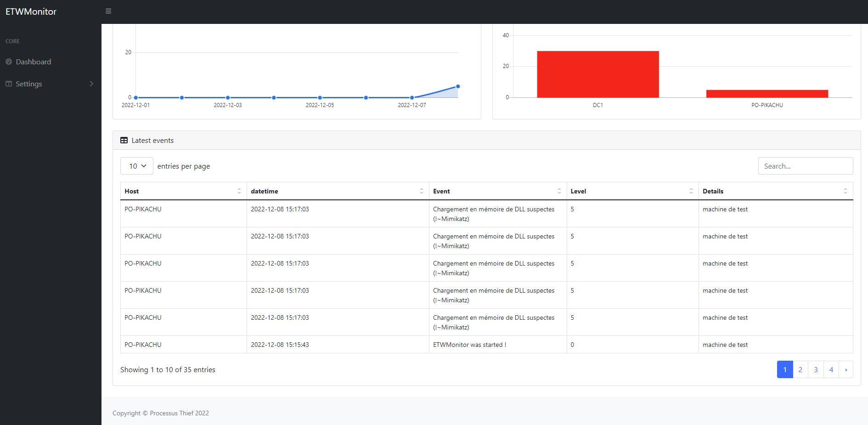Click 'Showing 1 to 10 of 35 entries'
Image resolution: width=868 pixels, height=425 pixels.
168,369
